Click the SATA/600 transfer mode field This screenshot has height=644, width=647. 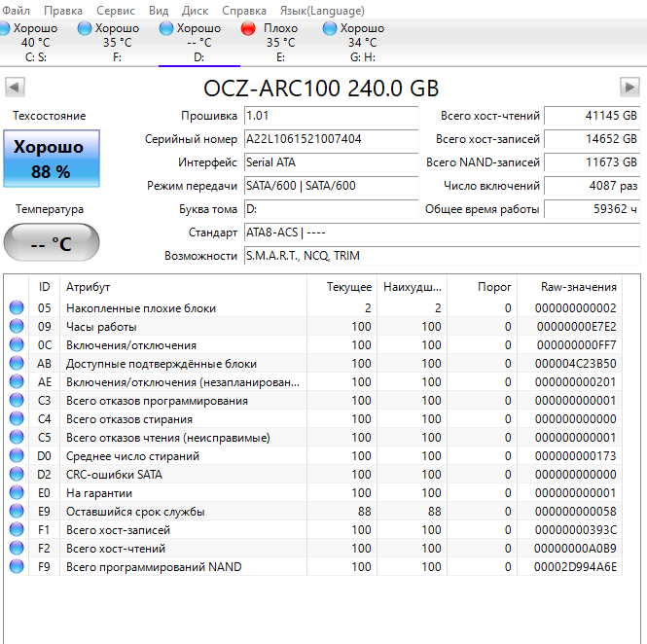(332, 186)
